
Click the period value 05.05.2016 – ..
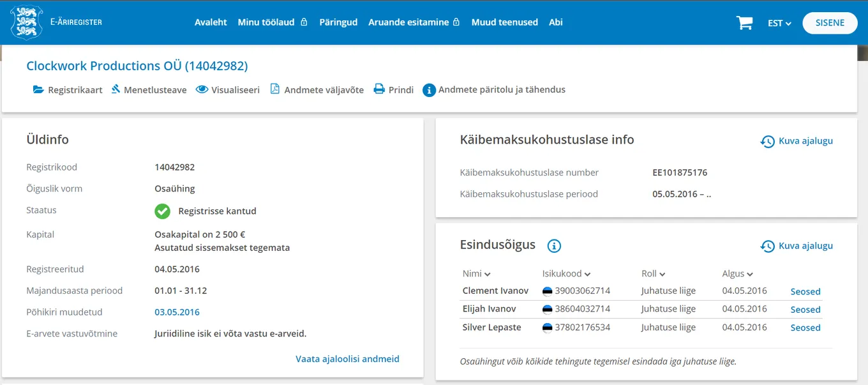coord(682,194)
